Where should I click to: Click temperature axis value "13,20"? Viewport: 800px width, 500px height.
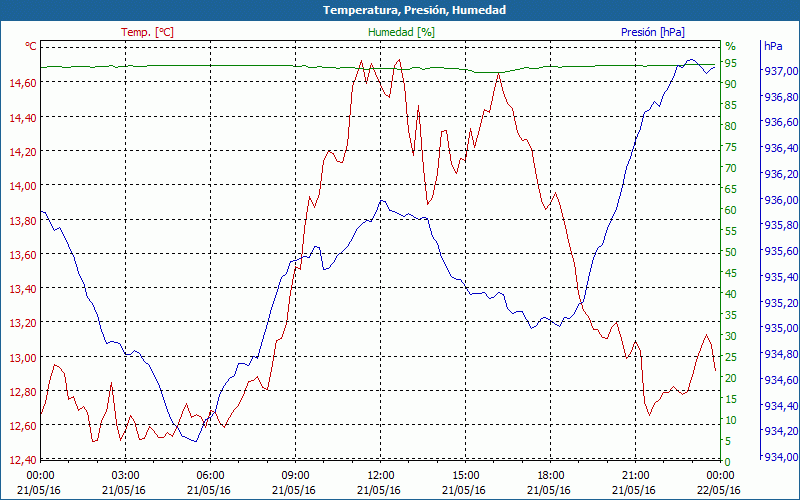click(23, 323)
